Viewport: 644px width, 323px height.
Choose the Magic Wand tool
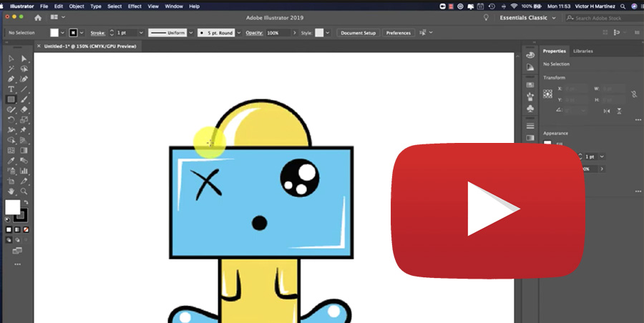(x=11, y=69)
